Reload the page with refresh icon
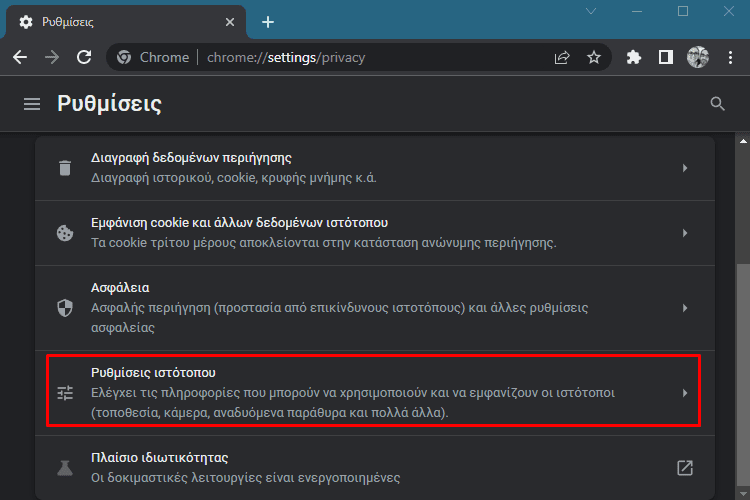 84,57
